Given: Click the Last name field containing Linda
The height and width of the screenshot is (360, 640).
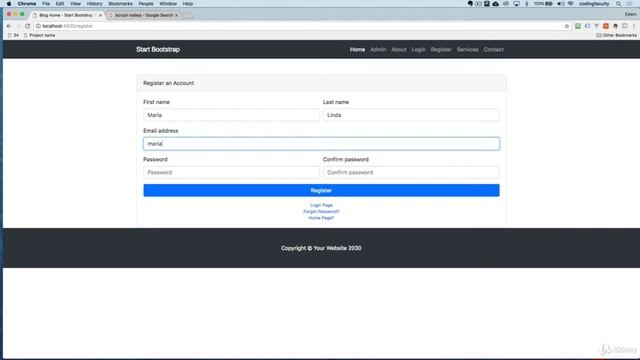Looking at the screenshot, I should pyautogui.click(x=411, y=115).
